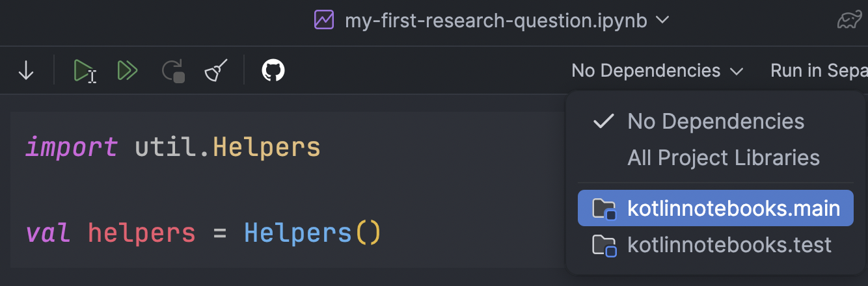Click the Gradle elephant icon

(x=852, y=21)
